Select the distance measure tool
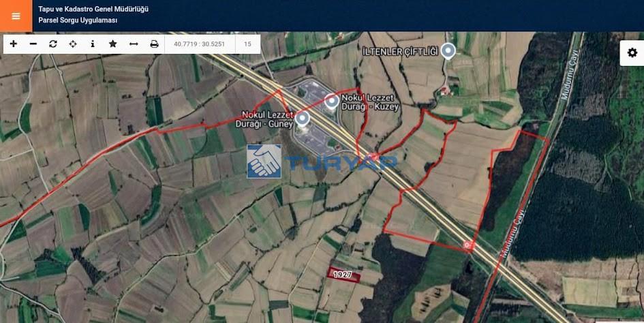 134,44
